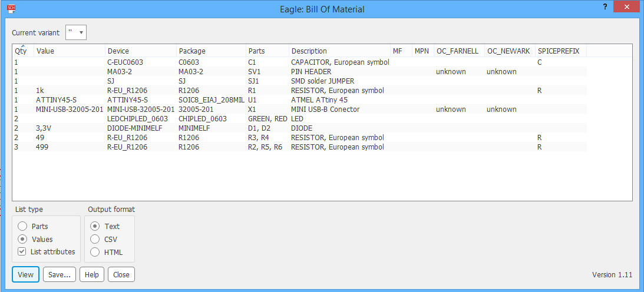Click the View button
Viewport: 644px width, 292px height.
(x=25, y=274)
